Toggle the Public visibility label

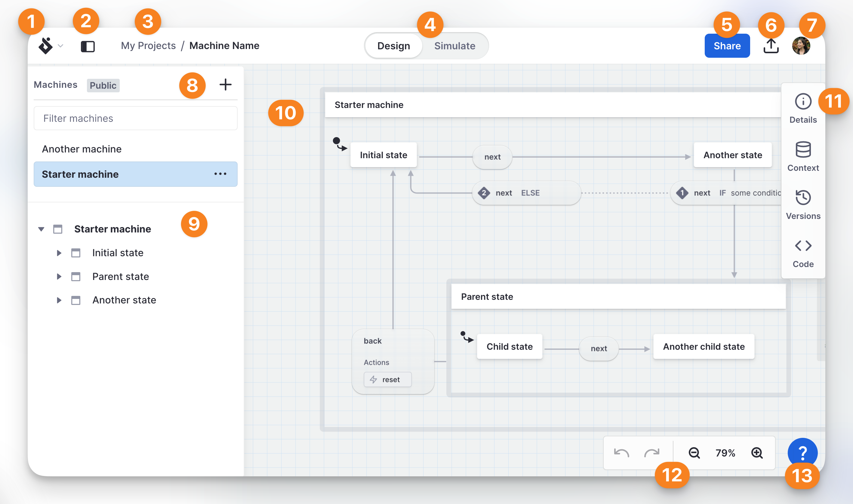pyautogui.click(x=103, y=85)
